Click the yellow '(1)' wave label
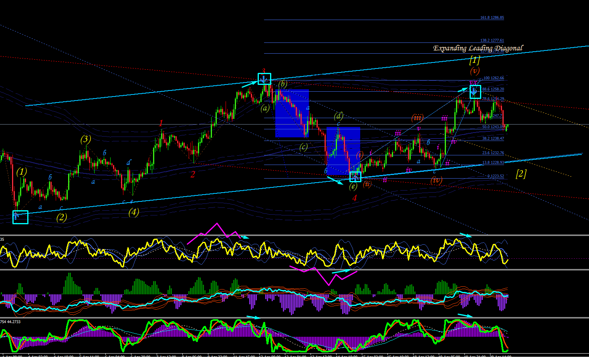The width and height of the screenshot is (589, 364). pyautogui.click(x=22, y=172)
